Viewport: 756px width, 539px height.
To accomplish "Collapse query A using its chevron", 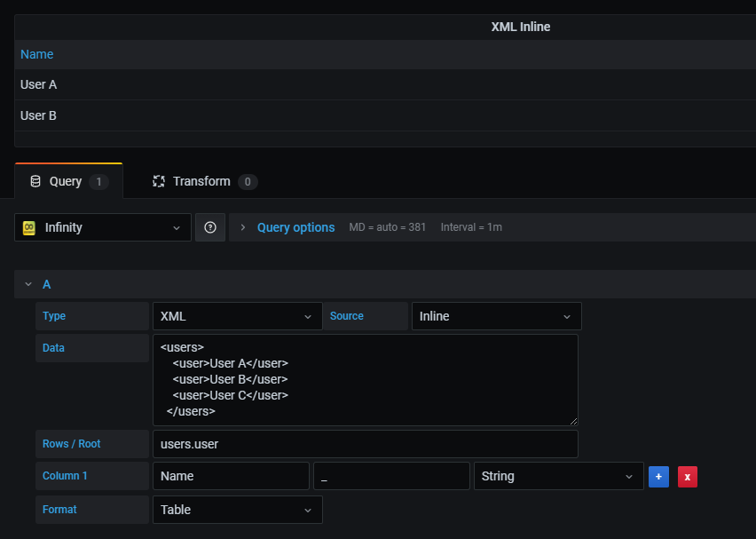I will 28,284.
